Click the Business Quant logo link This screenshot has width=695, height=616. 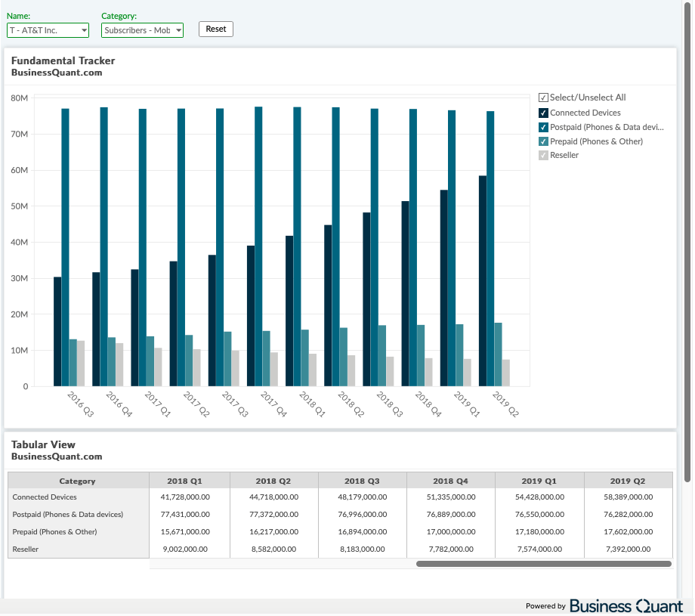pos(626,606)
